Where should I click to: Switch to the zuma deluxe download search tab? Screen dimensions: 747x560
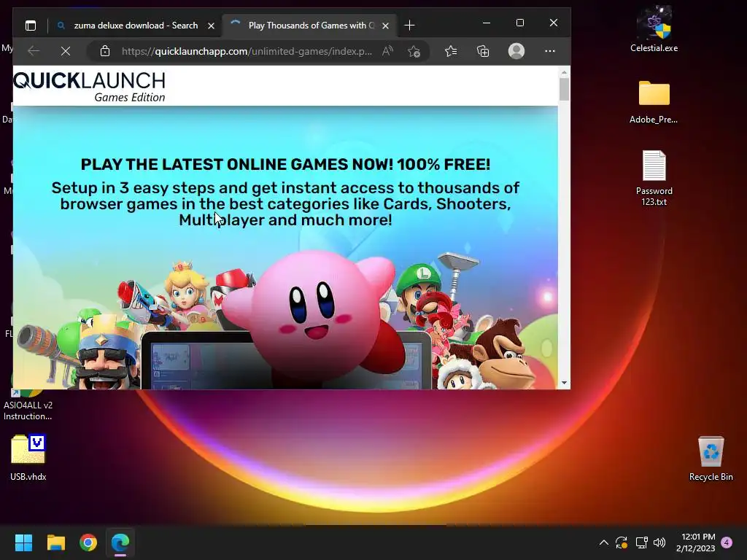(136, 26)
